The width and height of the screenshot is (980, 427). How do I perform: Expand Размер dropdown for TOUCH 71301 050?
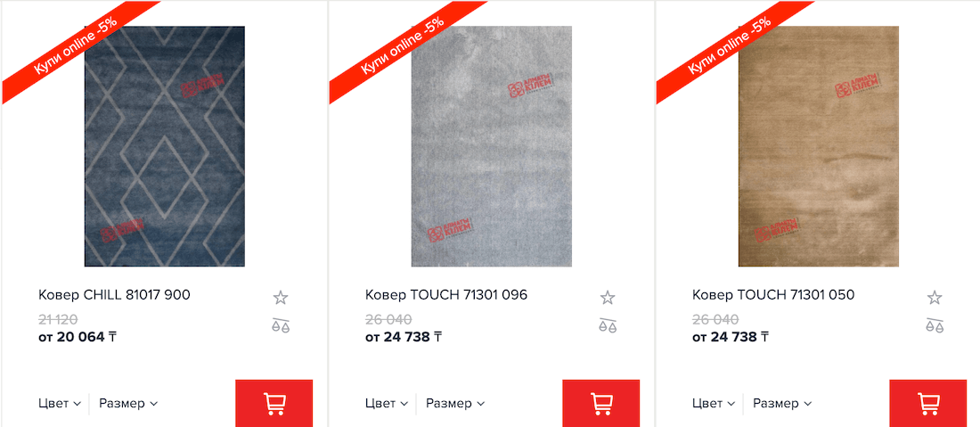(782, 403)
